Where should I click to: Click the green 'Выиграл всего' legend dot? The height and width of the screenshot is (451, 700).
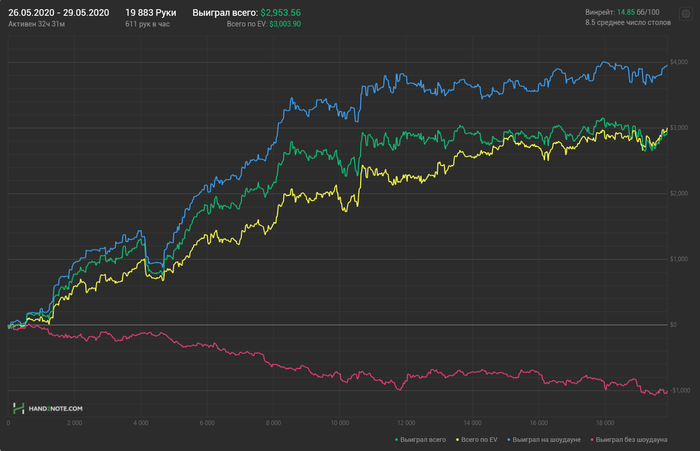pos(398,439)
